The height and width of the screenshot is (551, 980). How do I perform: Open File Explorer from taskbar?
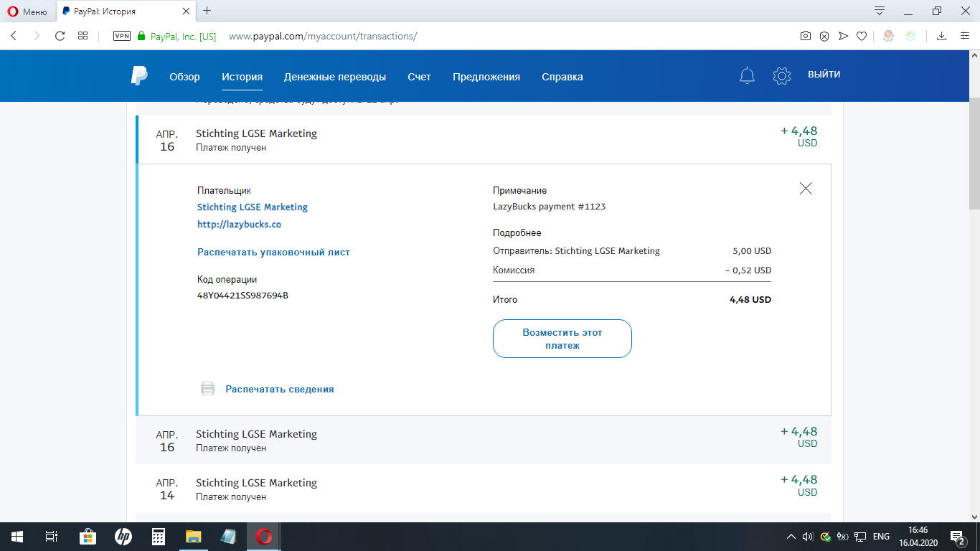(x=194, y=537)
